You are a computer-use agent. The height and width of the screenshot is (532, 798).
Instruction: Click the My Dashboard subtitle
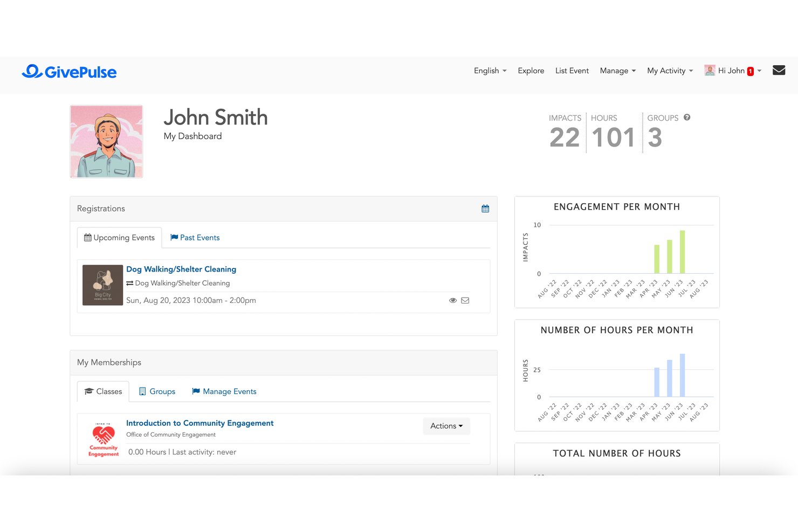coord(192,136)
